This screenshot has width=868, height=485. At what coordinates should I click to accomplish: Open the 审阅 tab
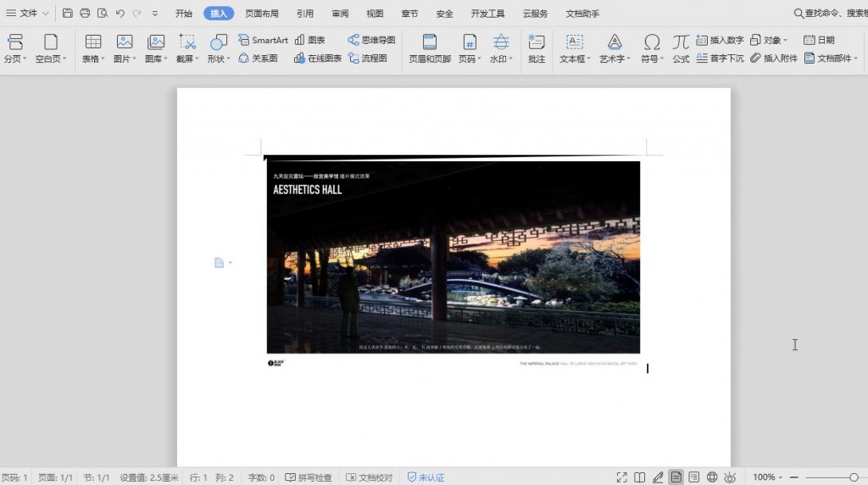point(341,14)
